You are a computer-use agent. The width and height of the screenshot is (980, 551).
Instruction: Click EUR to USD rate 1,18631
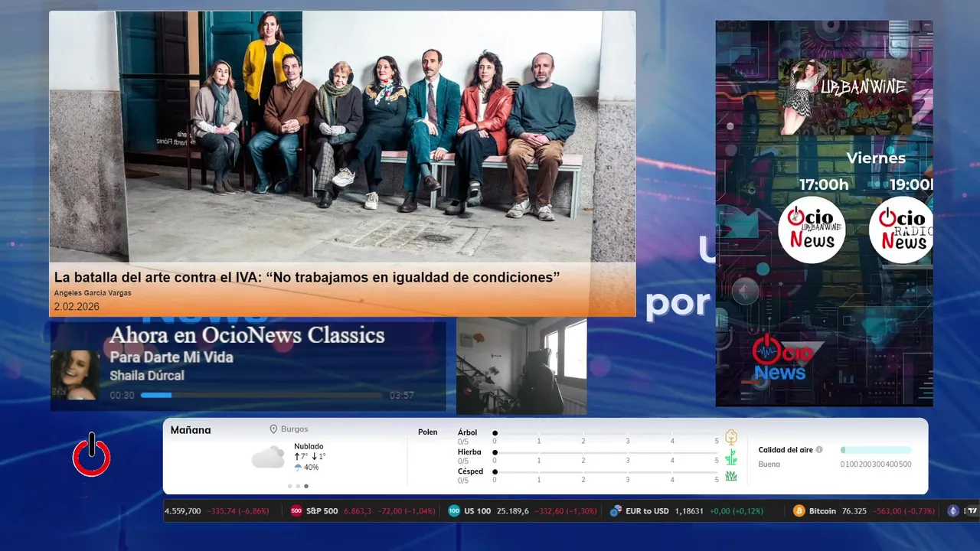point(689,511)
